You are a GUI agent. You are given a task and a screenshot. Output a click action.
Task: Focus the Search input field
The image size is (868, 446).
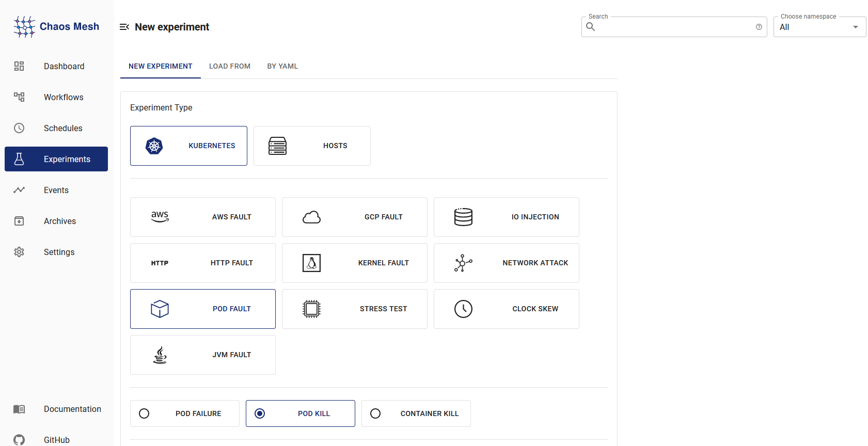point(674,27)
